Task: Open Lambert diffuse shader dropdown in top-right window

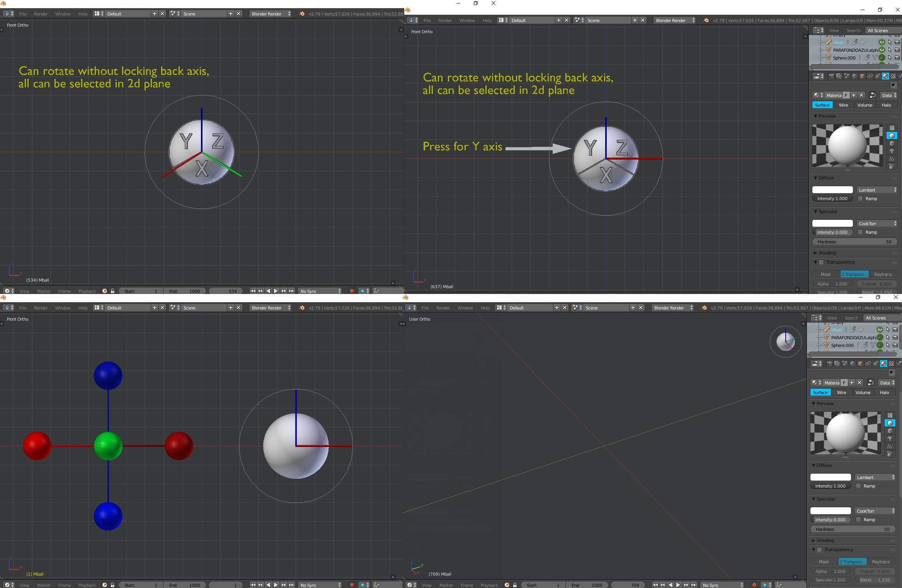Action: click(877, 190)
